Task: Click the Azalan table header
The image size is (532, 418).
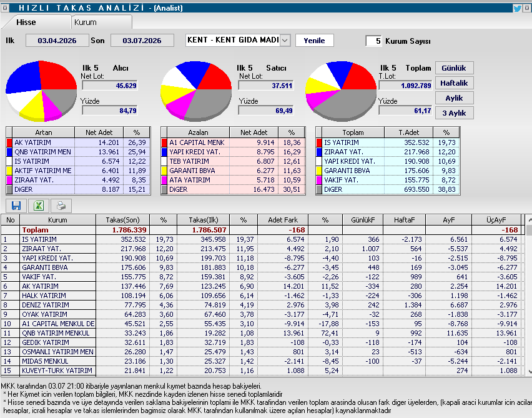Action: [x=198, y=132]
